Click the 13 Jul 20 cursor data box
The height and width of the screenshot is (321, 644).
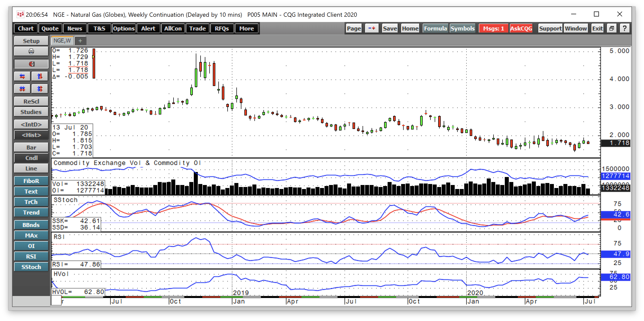click(x=72, y=140)
